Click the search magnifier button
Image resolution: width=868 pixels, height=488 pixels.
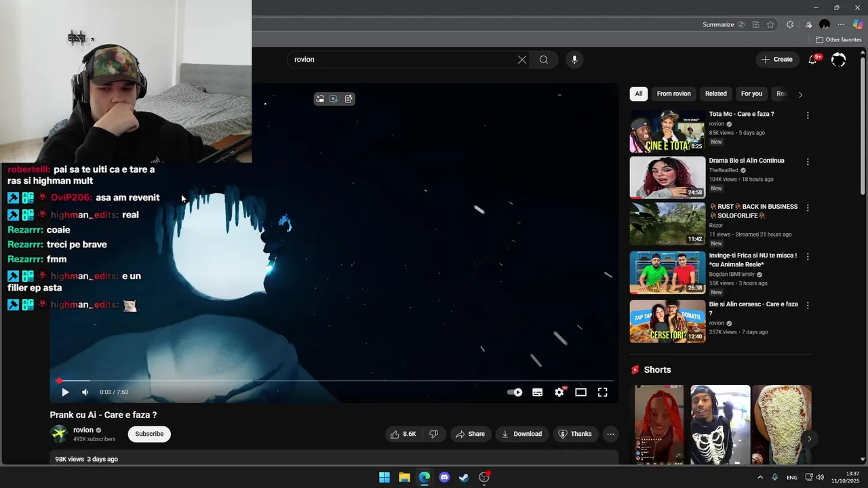544,60
